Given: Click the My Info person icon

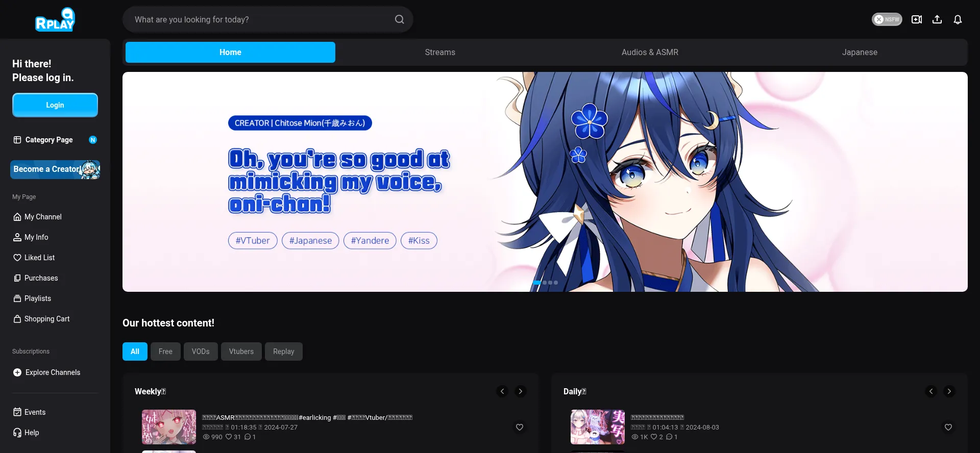Looking at the screenshot, I should [17, 237].
